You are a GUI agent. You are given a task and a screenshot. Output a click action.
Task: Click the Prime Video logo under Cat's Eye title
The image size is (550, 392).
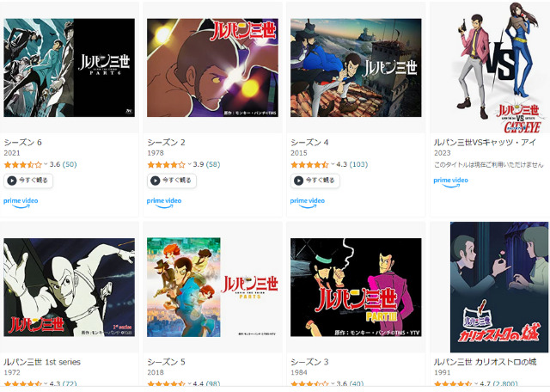point(450,181)
